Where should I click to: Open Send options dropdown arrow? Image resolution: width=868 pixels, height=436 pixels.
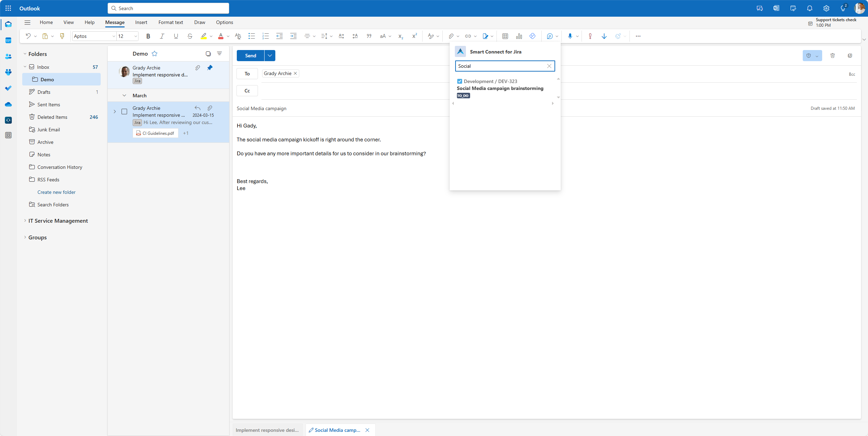click(x=270, y=56)
